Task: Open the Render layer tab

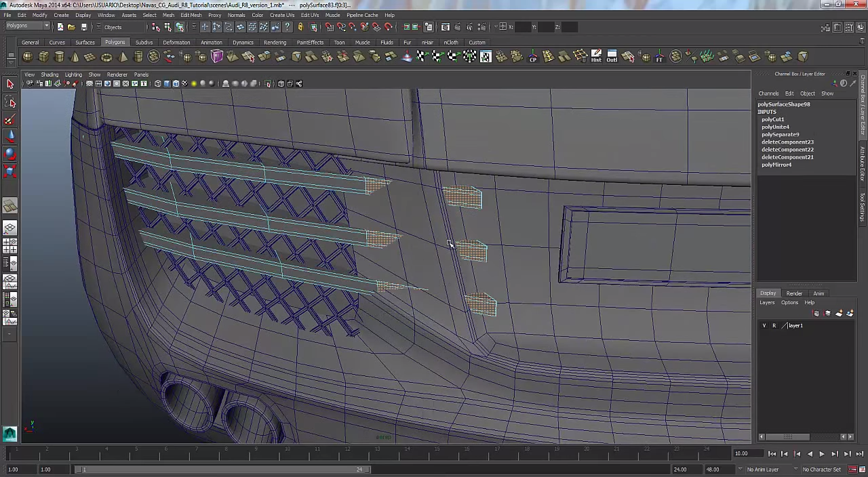Action: [x=793, y=293]
